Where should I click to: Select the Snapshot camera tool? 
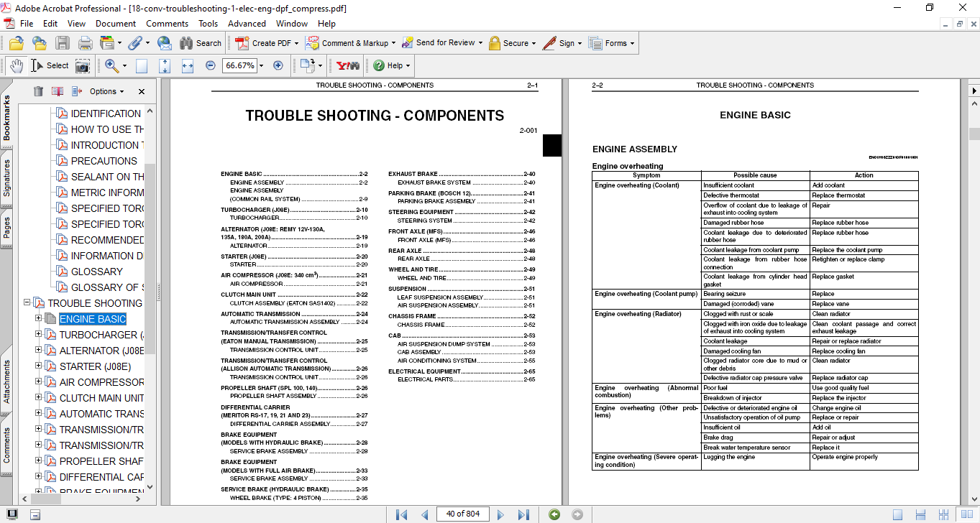(x=83, y=66)
